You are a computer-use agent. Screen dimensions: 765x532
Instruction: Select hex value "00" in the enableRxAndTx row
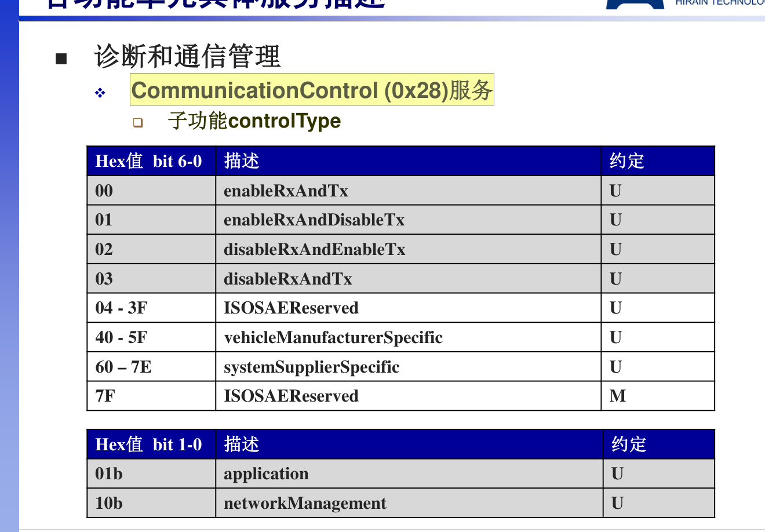(151, 191)
